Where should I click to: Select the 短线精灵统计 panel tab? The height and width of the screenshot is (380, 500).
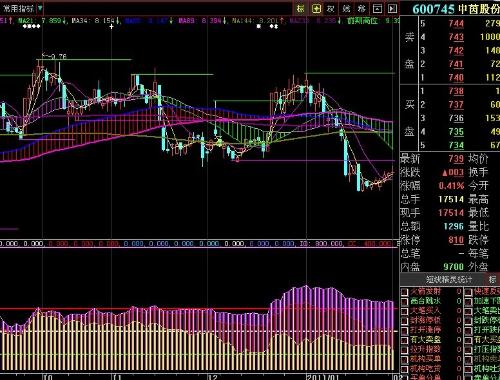point(449,279)
